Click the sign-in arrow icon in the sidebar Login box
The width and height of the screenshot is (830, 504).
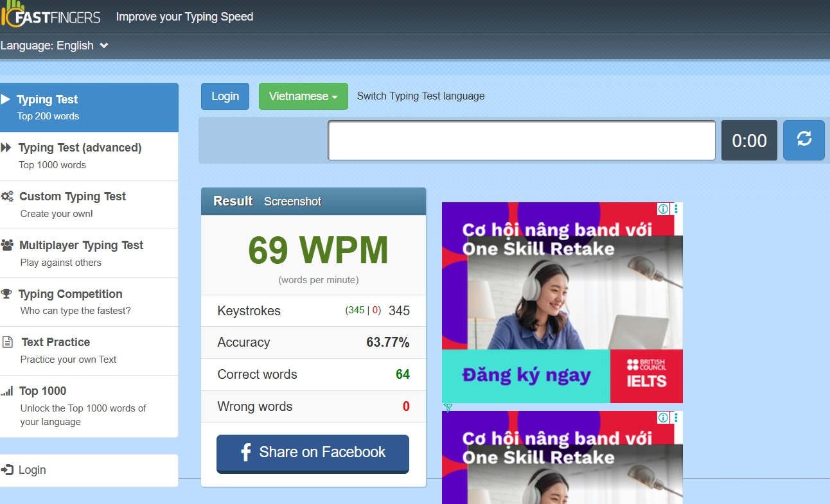(8, 470)
